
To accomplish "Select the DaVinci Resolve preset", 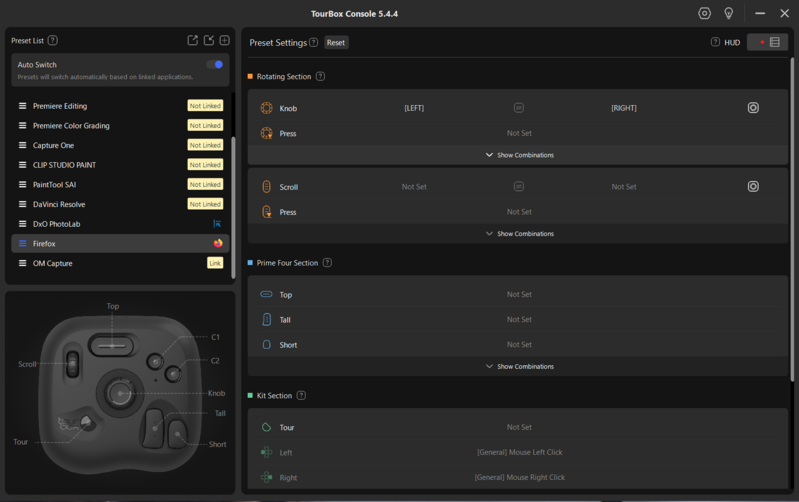I will pos(59,204).
